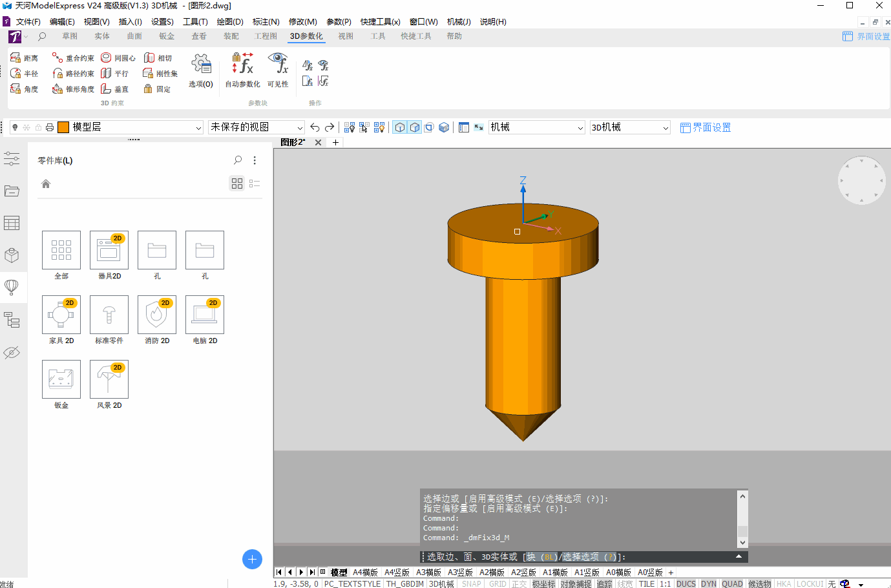This screenshot has width=891, height=588.
Task: Apply the 路径约束 (path constraint) tool
Action: (x=73, y=74)
